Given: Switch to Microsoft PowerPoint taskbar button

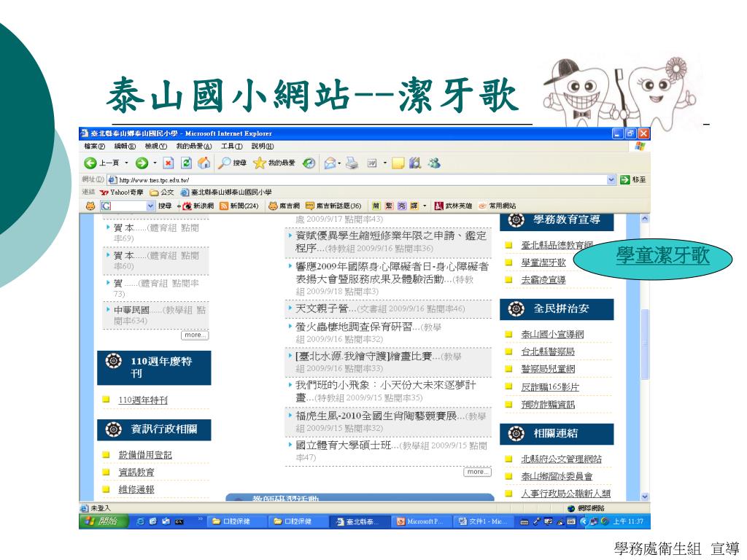Looking at the screenshot, I should [x=421, y=521].
